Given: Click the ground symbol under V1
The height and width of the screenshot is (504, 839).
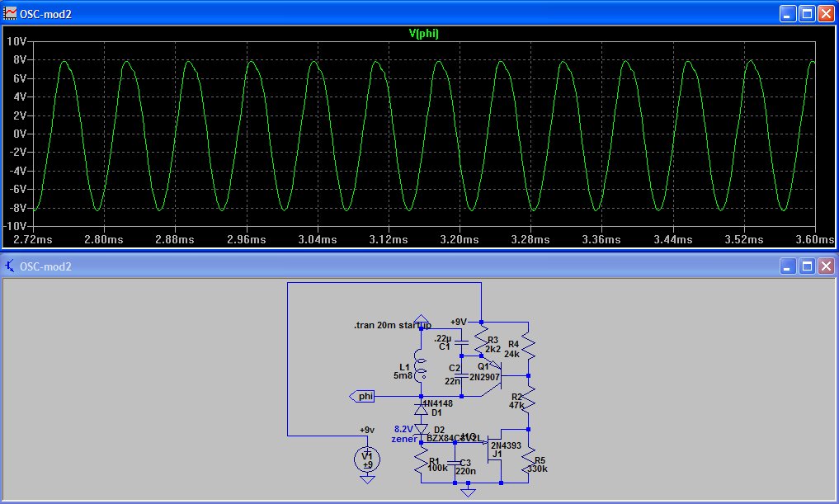Looking at the screenshot, I should coord(367,479).
